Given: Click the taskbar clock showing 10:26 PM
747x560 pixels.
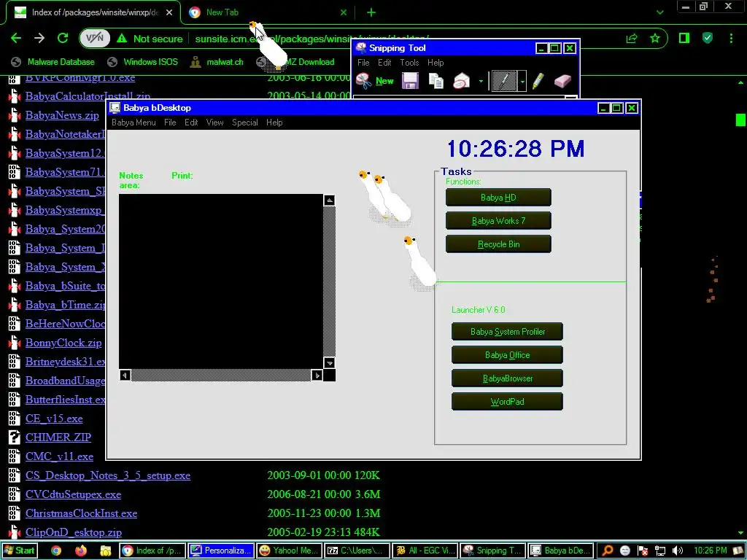Looking at the screenshot, I should pos(710,551).
